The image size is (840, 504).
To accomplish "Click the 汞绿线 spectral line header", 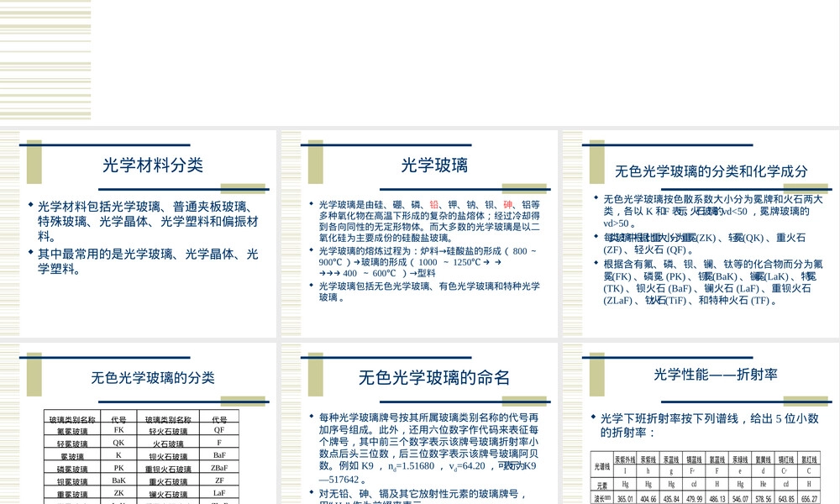I will tap(740, 459).
